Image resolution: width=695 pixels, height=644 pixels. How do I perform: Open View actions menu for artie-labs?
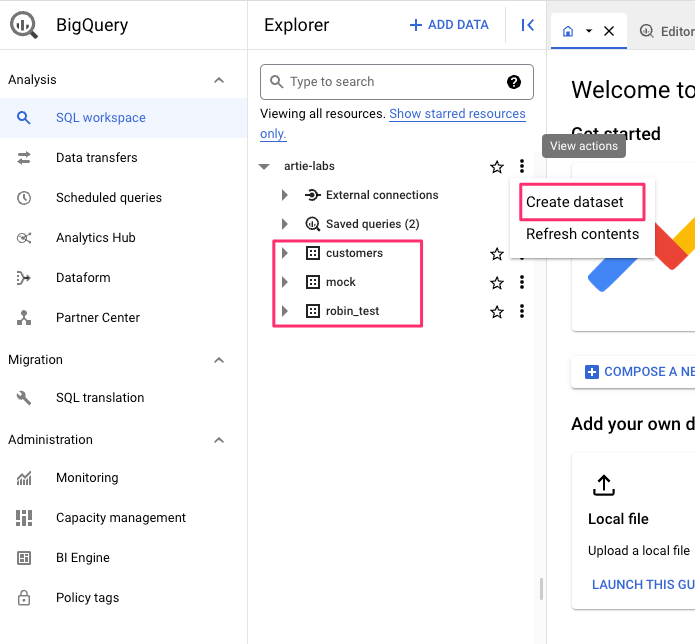click(x=522, y=166)
